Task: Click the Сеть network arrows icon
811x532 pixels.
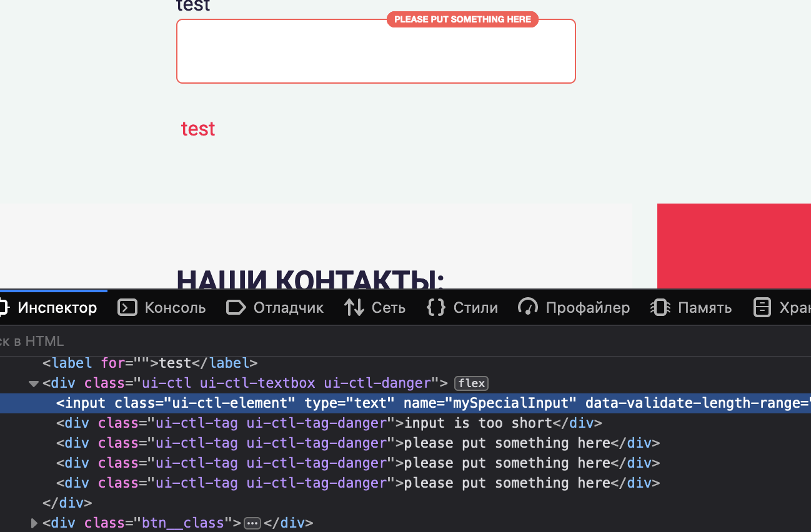Action: [x=354, y=307]
